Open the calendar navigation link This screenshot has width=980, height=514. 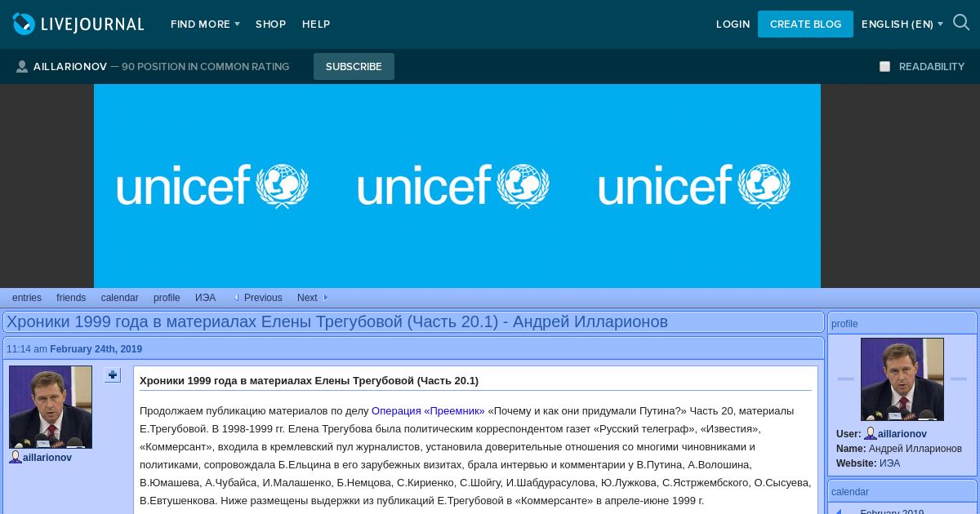point(120,298)
